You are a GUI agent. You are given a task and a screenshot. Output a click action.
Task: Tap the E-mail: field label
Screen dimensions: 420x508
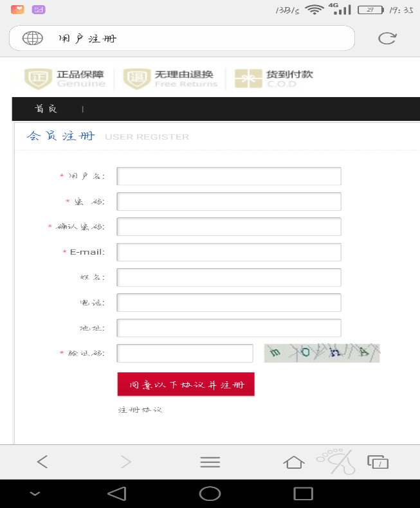87,251
